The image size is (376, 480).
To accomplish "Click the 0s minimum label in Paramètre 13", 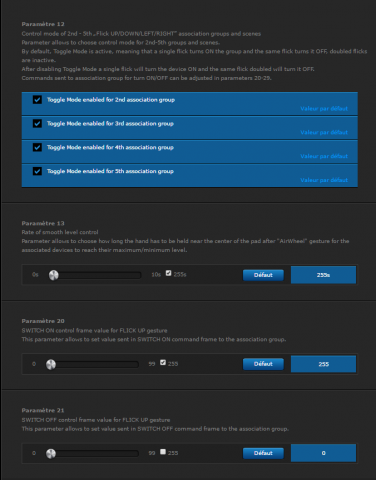I will pos(35,275).
